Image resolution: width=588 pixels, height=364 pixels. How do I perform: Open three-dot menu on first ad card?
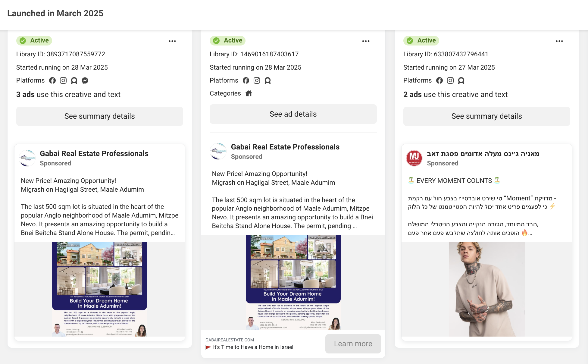coord(172,41)
